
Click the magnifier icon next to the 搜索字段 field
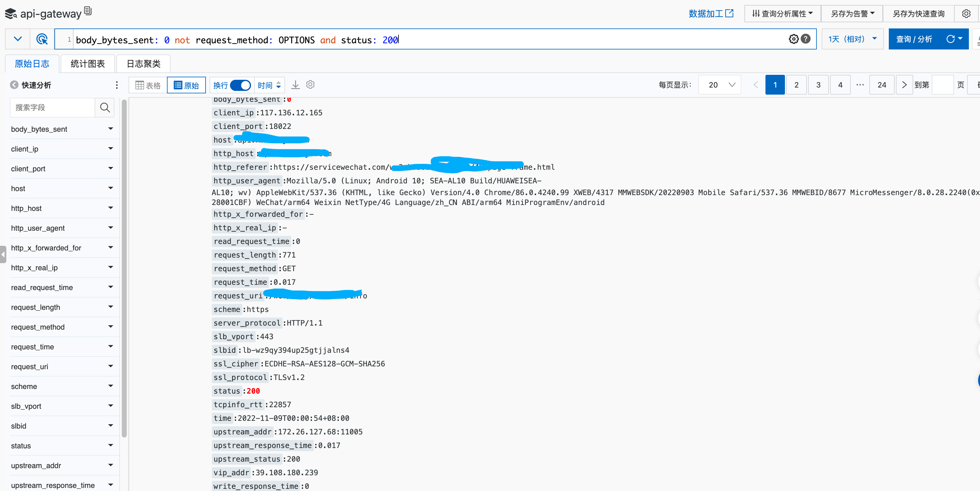click(104, 108)
